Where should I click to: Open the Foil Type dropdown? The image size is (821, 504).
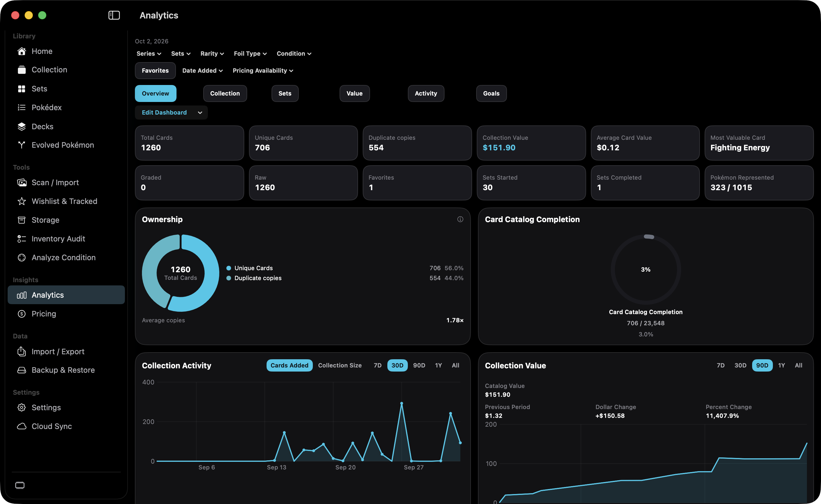tap(250, 54)
